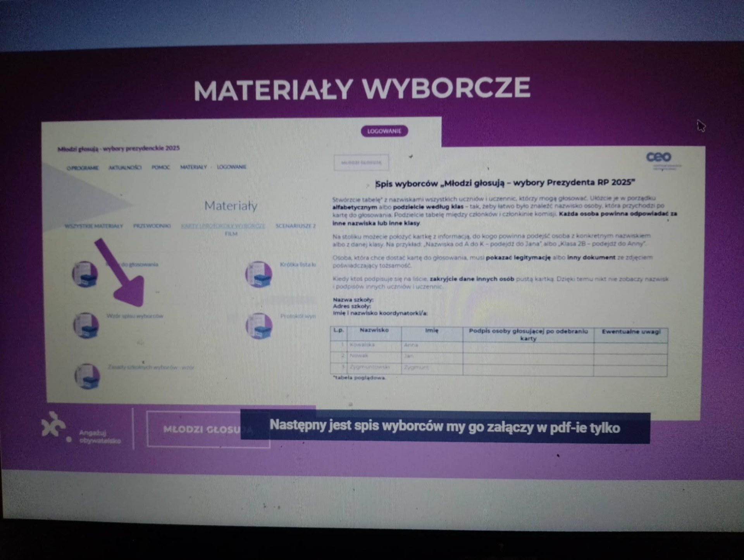Click the ballot box icon next to Krótka lista
Screen dimensions: 744x560
click(x=258, y=274)
